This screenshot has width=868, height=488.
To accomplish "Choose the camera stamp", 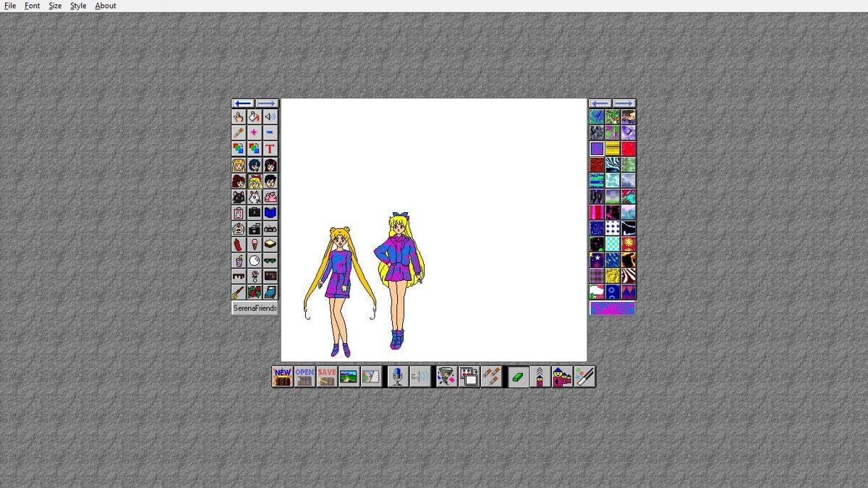I will coord(254,228).
